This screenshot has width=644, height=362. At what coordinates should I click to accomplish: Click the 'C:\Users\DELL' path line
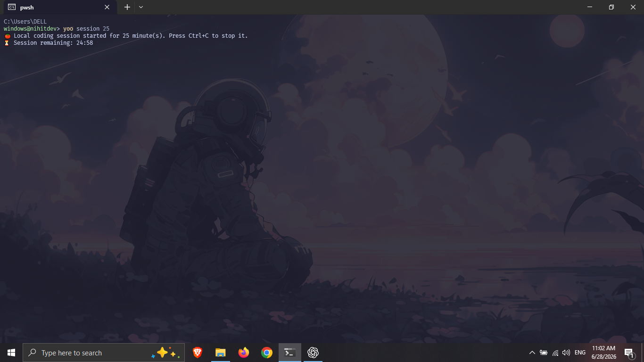25,22
